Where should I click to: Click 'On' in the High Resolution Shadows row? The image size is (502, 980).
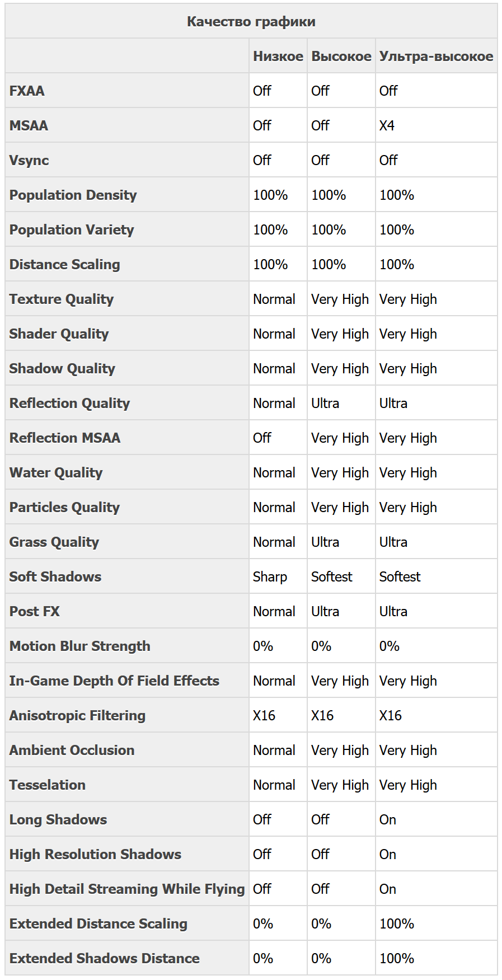coord(387,854)
